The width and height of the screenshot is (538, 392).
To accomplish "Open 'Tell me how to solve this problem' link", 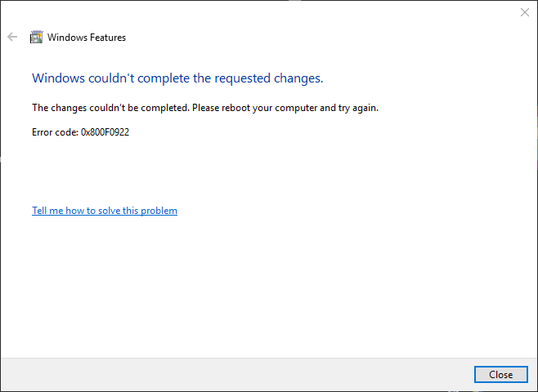I will (x=105, y=211).
